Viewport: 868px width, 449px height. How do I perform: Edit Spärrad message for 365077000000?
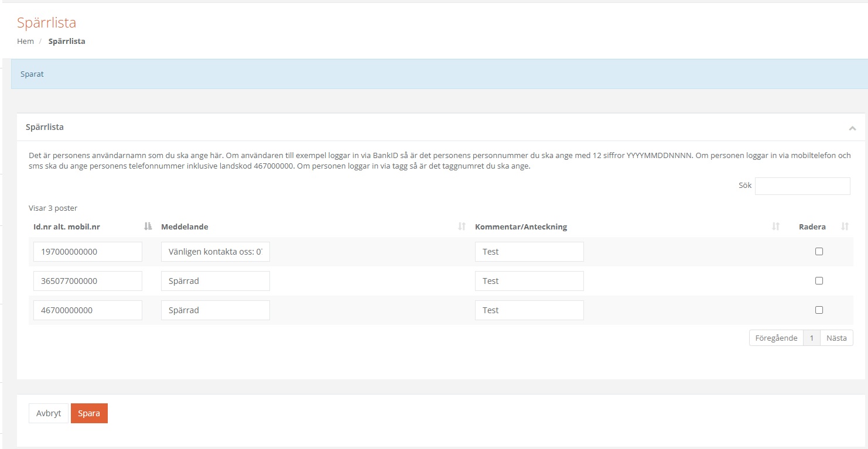click(x=216, y=281)
